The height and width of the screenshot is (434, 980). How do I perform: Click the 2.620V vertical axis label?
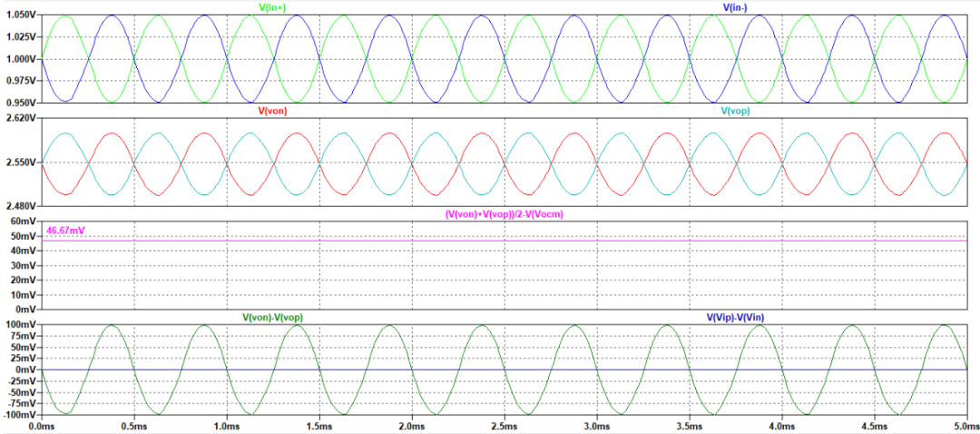pyautogui.click(x=19, y=119)
